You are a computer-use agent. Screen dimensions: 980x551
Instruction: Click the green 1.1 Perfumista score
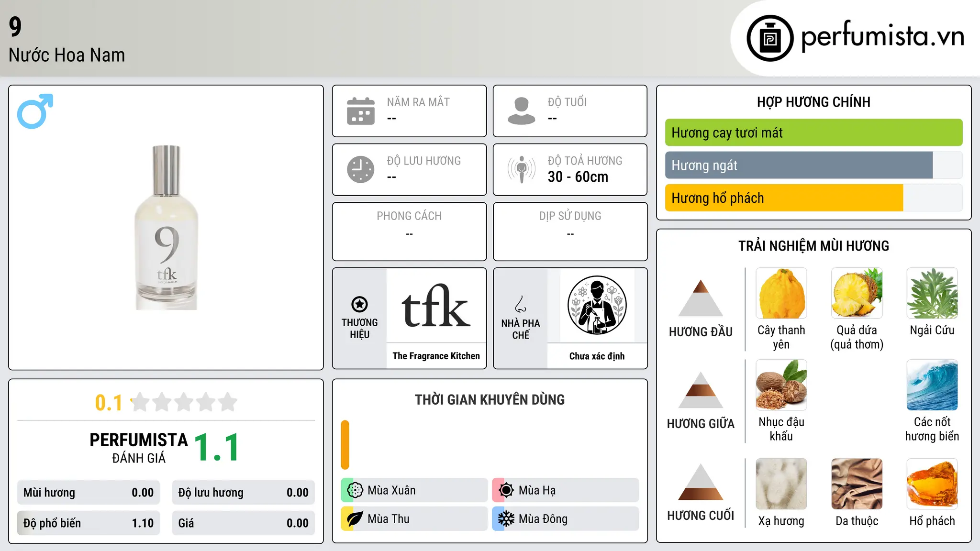click(217, 447)
